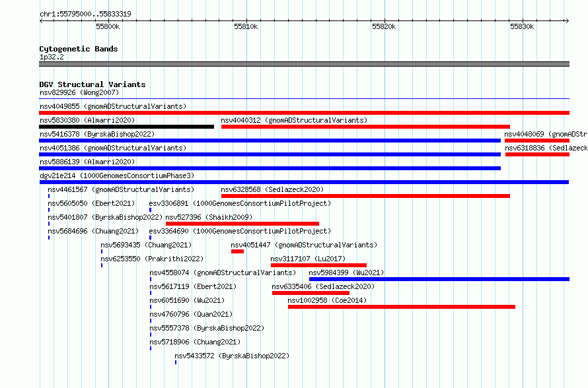Open the nsv5557378 (ByrskaBishop2022) label
588x388 pixels.
pyautogui.click(x=207, y=328)
